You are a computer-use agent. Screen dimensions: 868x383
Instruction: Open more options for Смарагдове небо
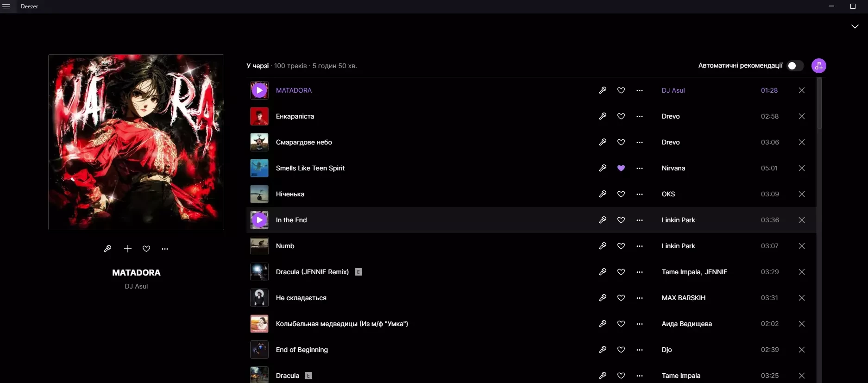pyautogui.click(x=640, y=142)
